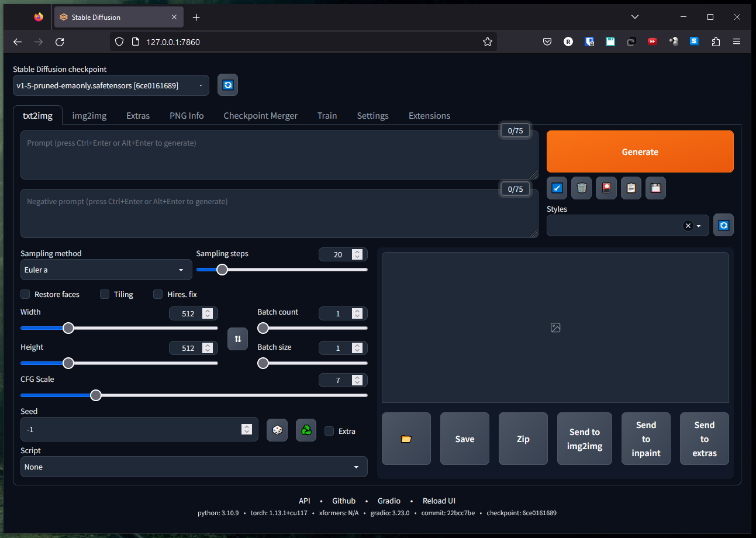Go to the Train tab
The image size is (756, 538).
click(327, 115)
